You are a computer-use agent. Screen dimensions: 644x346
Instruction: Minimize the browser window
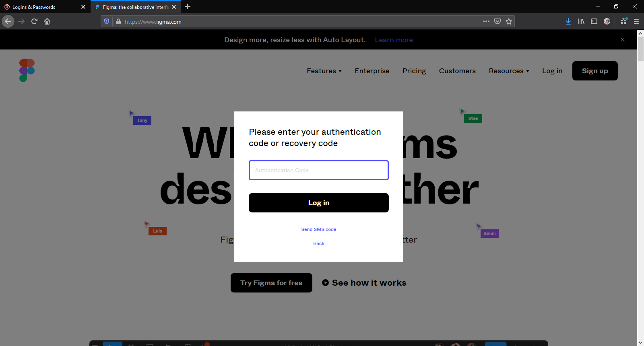point(598,6)
